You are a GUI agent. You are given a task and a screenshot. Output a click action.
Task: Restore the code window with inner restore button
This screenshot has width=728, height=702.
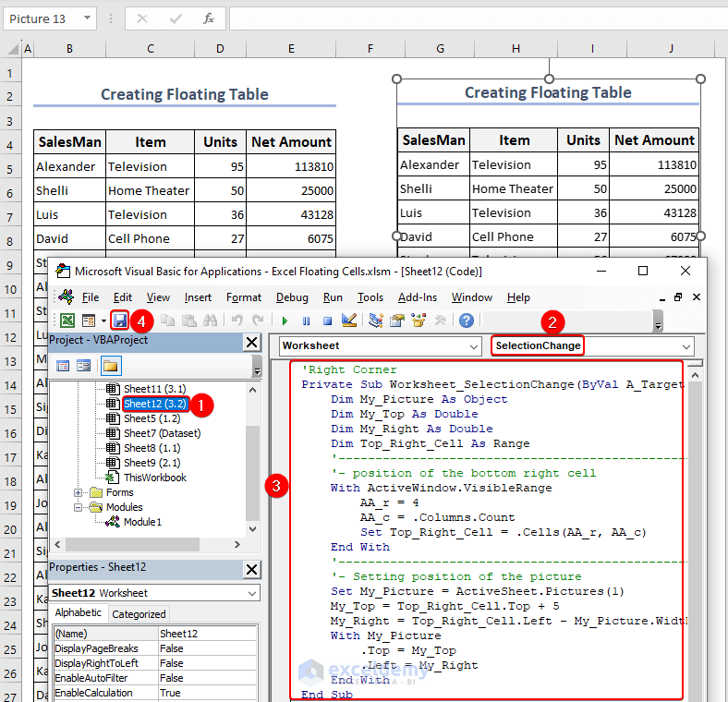678,297
